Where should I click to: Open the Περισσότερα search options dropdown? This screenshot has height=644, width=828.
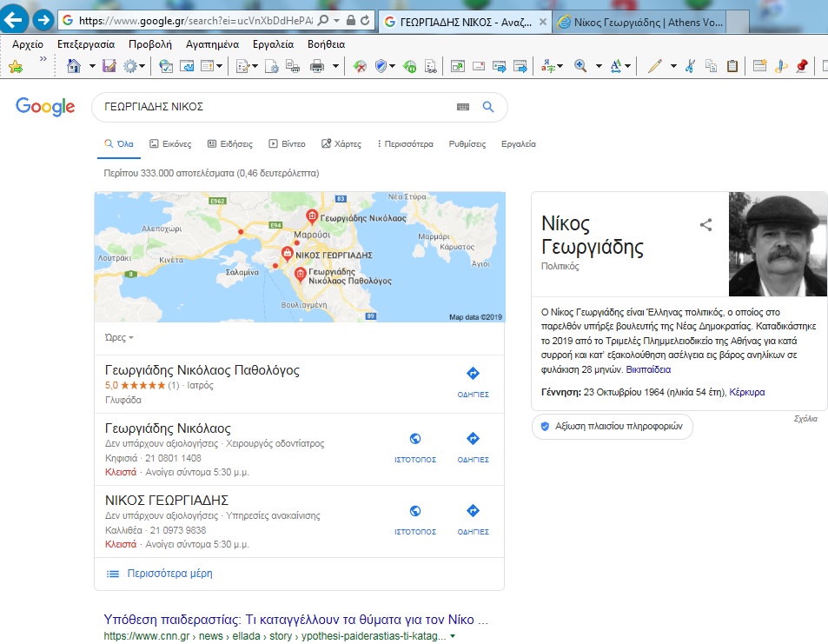[x=405, y=144]
